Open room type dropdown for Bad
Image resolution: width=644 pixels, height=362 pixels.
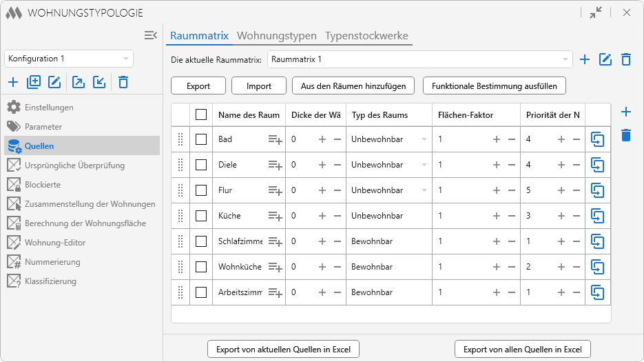pyautogui.click(x=424, y=139)
